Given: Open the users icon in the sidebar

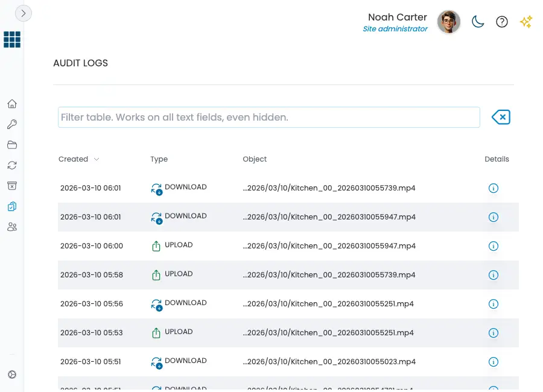Looking at the screenshot, I should (x=12, y=227).
